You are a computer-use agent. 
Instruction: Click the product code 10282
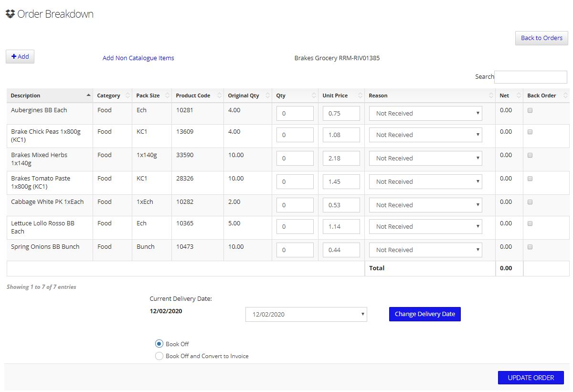tap(185, 202)
